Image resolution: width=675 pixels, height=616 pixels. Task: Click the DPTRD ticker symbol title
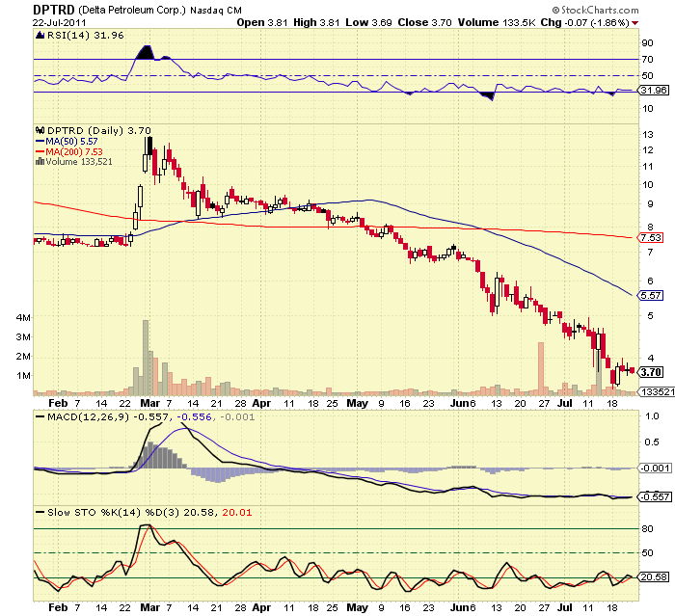tap(54, 10)
